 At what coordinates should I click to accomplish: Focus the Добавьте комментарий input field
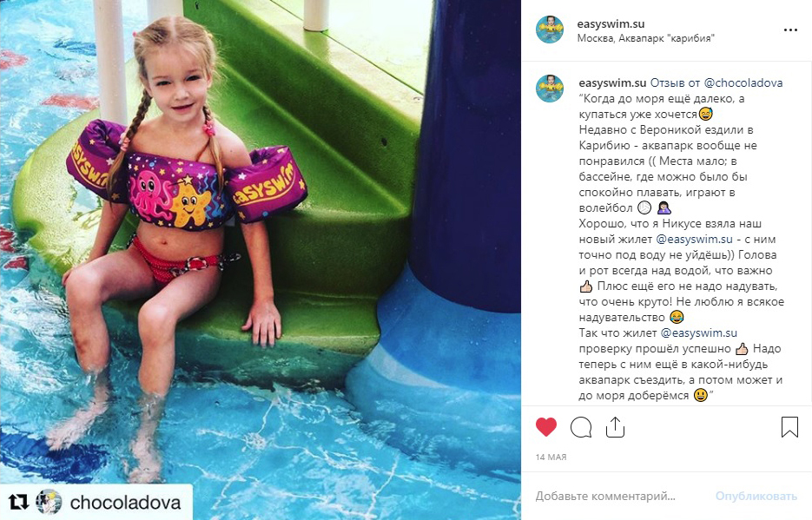point(605,497)
